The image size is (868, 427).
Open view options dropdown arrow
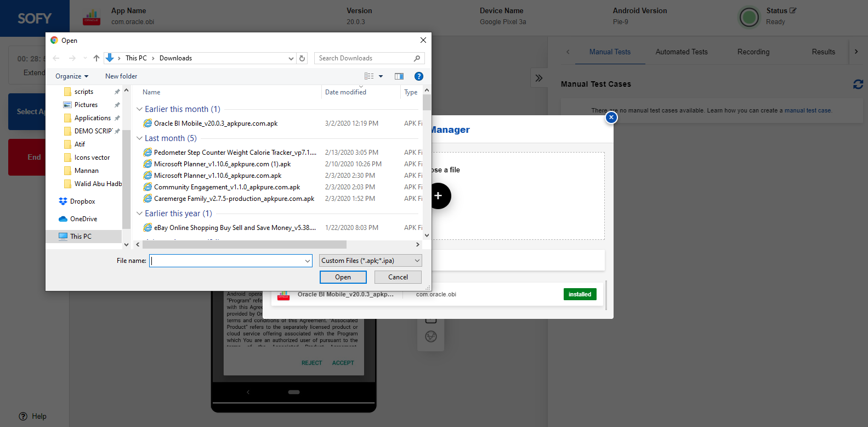coord(381,76)
